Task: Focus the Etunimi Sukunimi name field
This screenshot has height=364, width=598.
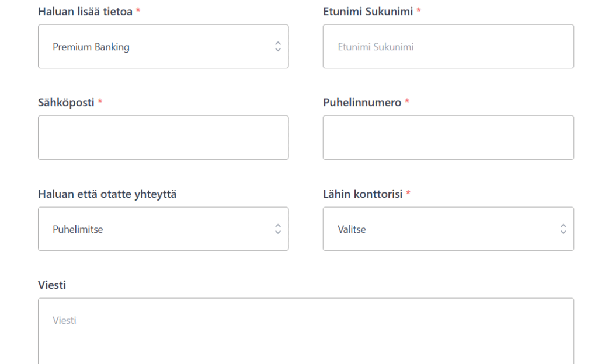Action: 448,47
